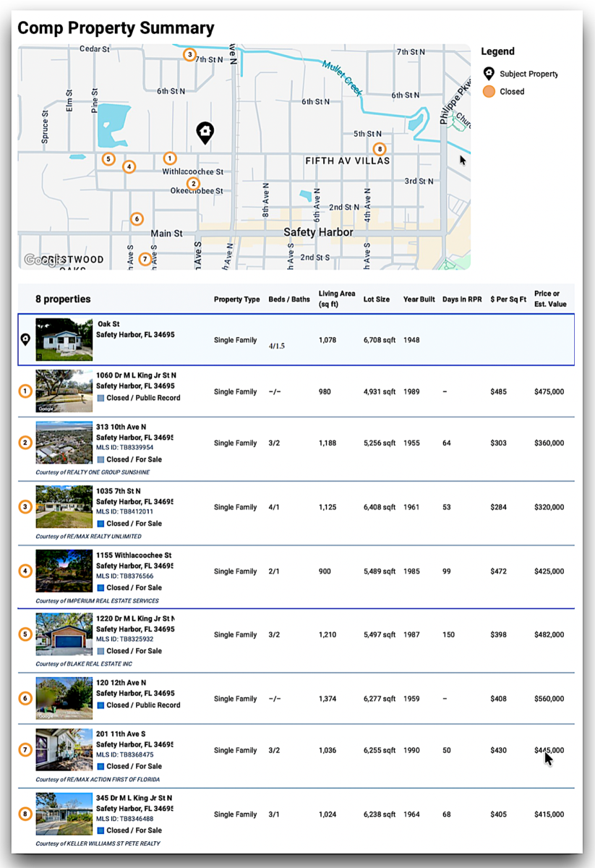Click map marker number 2 by Okeechobee St
The image size is (595, 868).
(x=192, y=184)
